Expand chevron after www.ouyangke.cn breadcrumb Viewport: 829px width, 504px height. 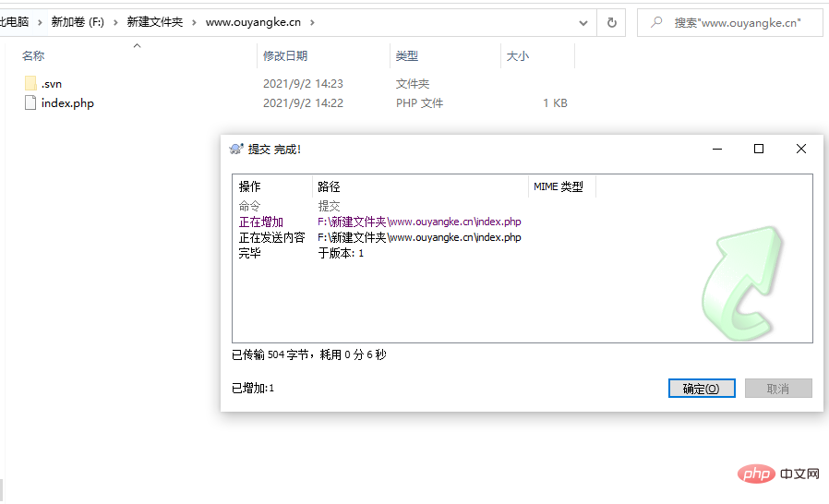coord(312,22)
